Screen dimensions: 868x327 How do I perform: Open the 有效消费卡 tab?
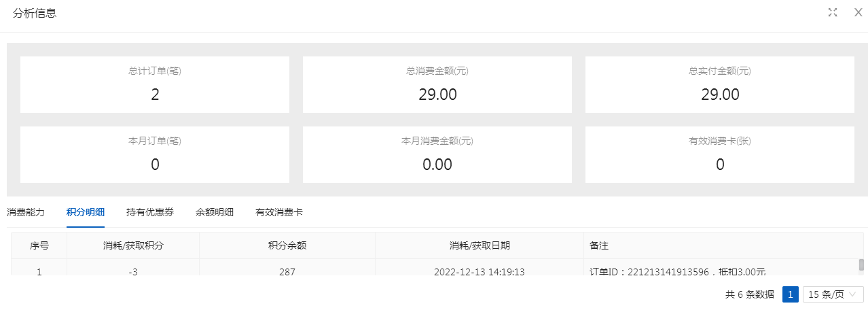(279, 212)
